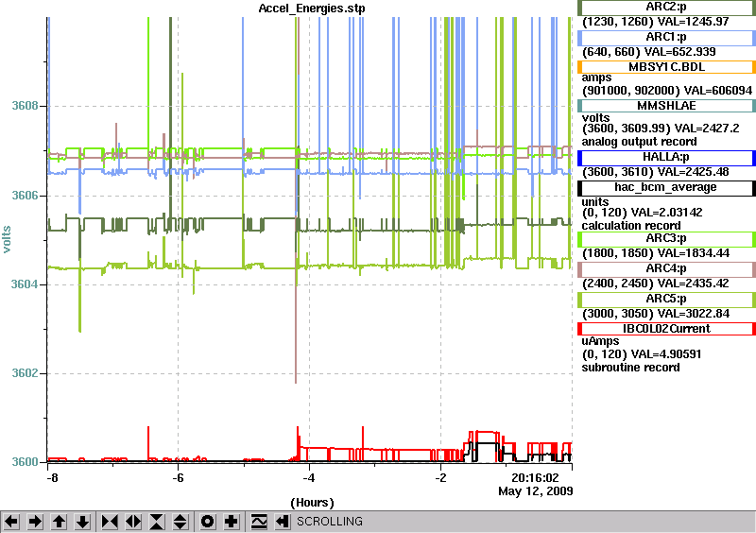Click the circle icon in the toolbar
The height and width of the screenshot is (533, 756).
208,522
